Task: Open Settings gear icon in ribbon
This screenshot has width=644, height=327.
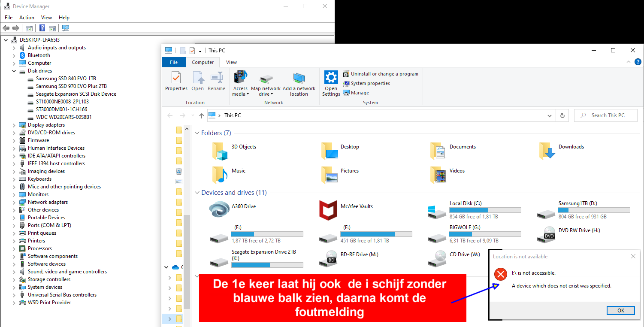Action: click(331, 78)
